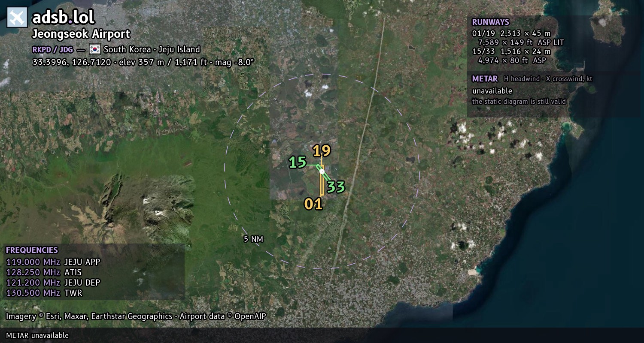Image resolution: width=644 pixels, height=343 pixels.
Task: Click the airport reference point dot
Action: 322,171
